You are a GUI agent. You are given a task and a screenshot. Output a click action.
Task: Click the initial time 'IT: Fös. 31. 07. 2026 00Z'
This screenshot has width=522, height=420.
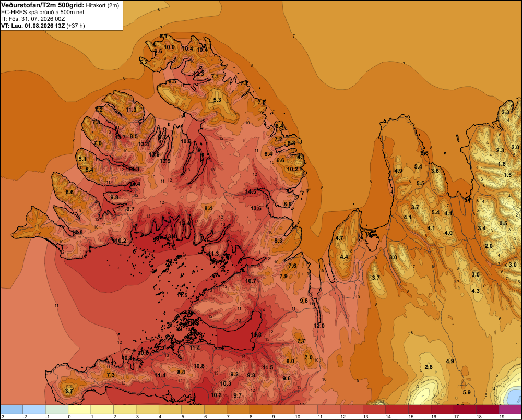tap(33, 19)
